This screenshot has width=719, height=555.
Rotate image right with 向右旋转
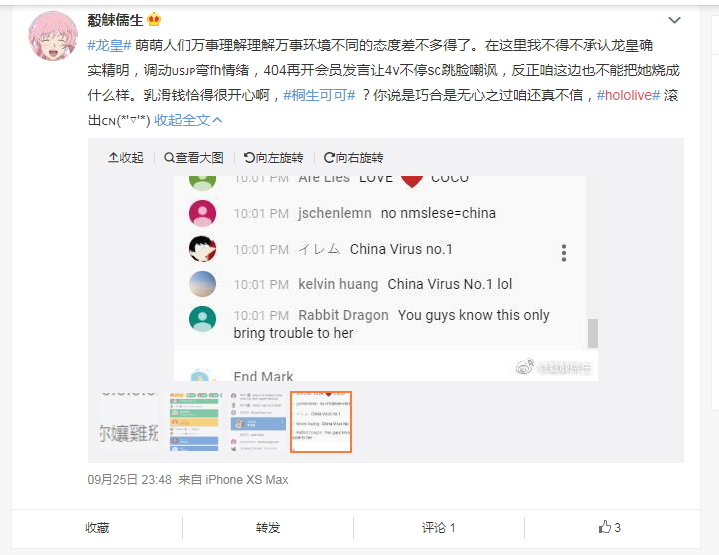pos(354,158)
